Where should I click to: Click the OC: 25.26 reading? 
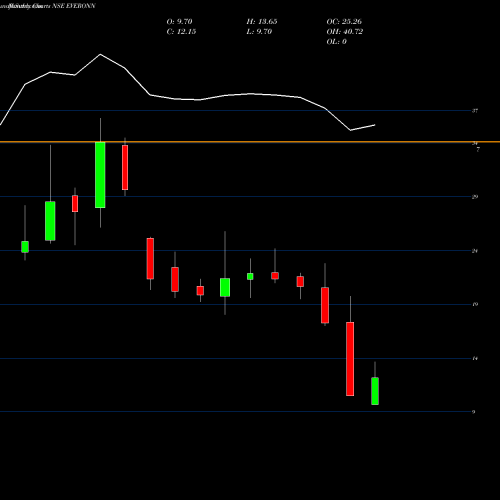pos(344,22)
